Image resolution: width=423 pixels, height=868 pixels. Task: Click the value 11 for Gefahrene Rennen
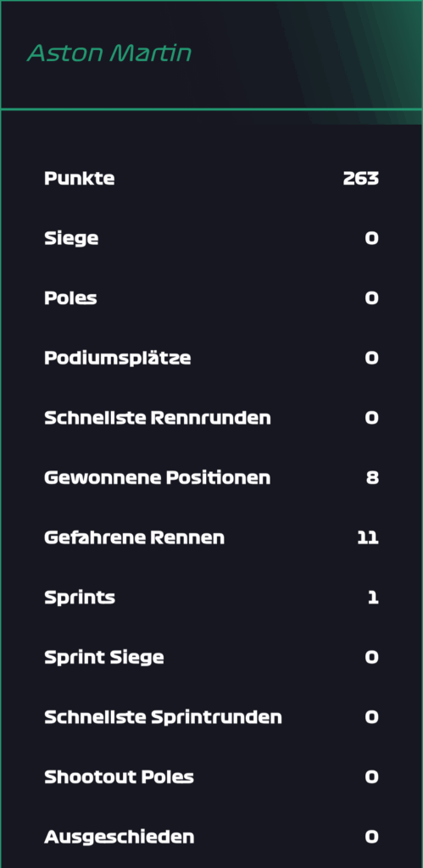[x=368, y=537]
